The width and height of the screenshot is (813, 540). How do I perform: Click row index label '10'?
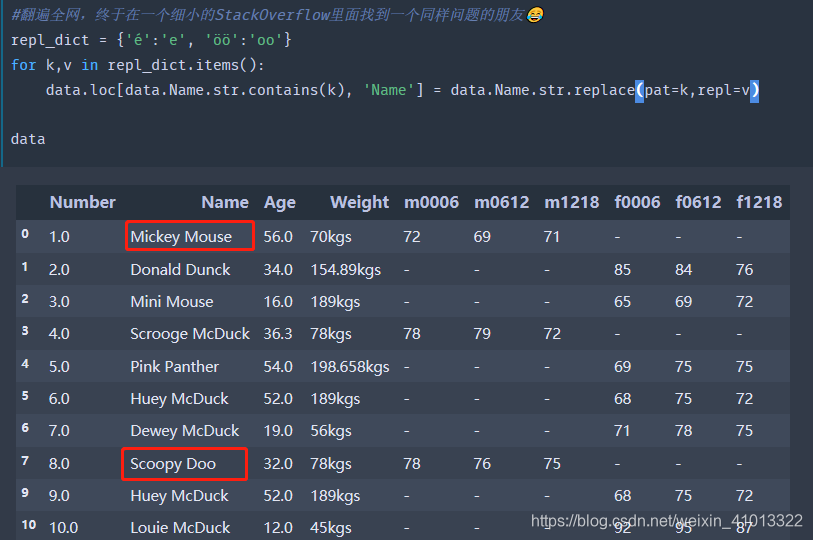[x=29, y=525]
